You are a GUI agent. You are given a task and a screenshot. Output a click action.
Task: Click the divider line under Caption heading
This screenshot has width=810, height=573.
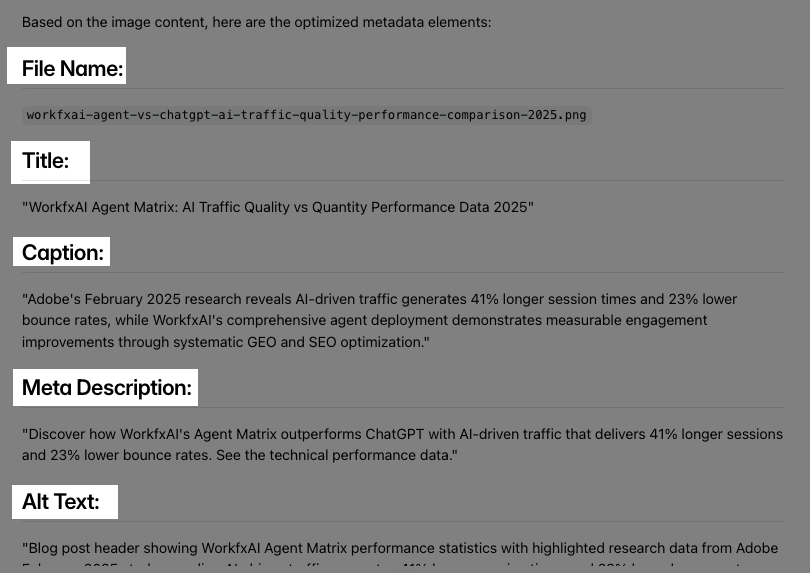click(450, 272)
